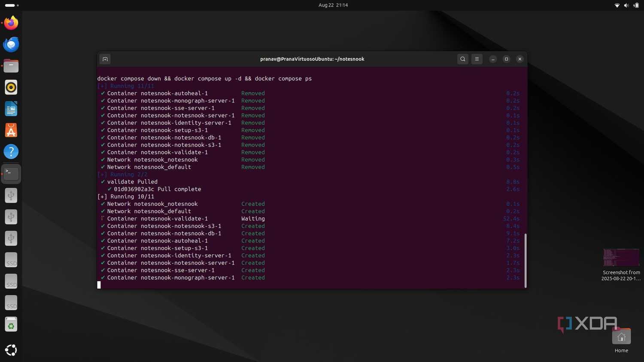Open the power icon in the system tray
644x362 pixels.
[636, 5]
